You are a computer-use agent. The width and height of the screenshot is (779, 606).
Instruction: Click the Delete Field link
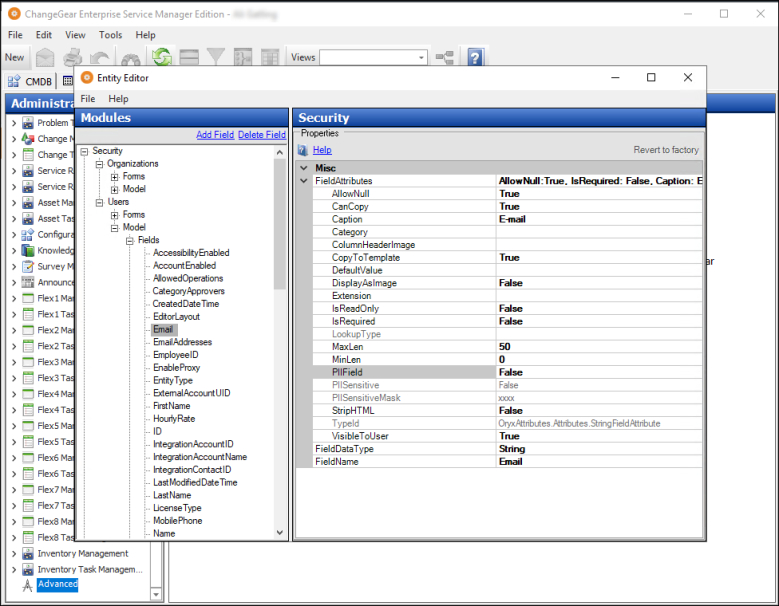click(261, 135)
